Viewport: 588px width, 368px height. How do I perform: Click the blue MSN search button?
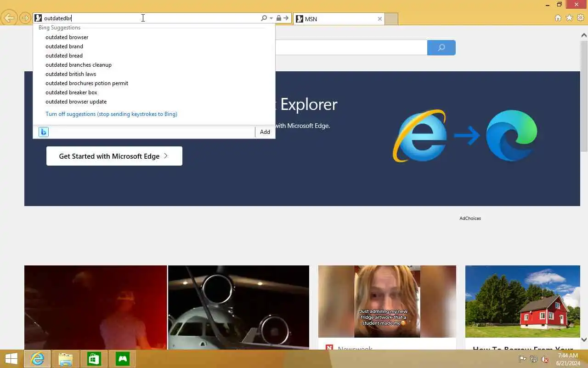(x=441, y=47)
